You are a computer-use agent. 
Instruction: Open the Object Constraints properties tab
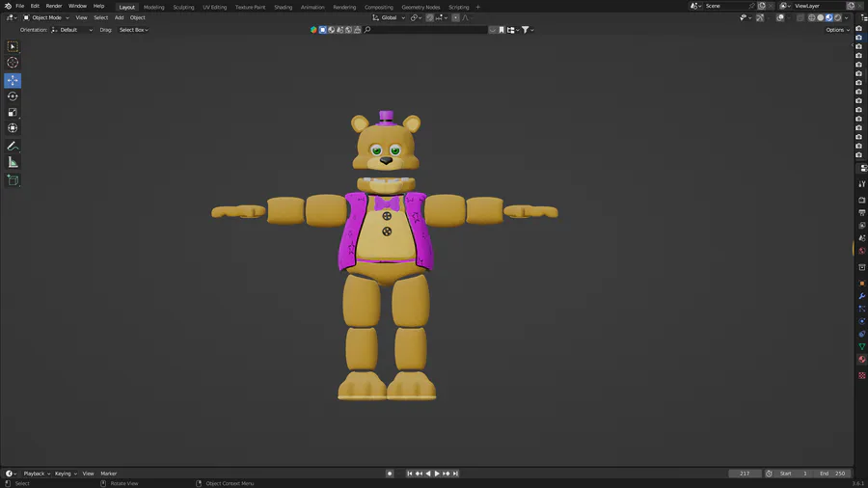pyautogui.click(x=862, y=335)
